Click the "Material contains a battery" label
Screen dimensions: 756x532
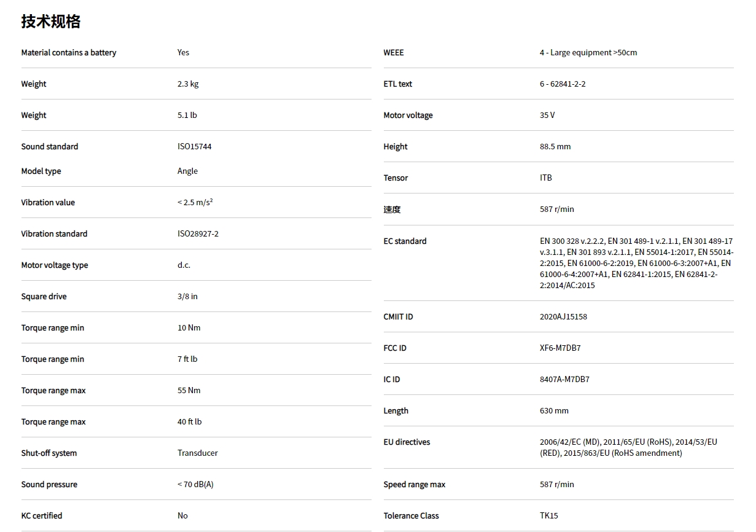(68, 53)
